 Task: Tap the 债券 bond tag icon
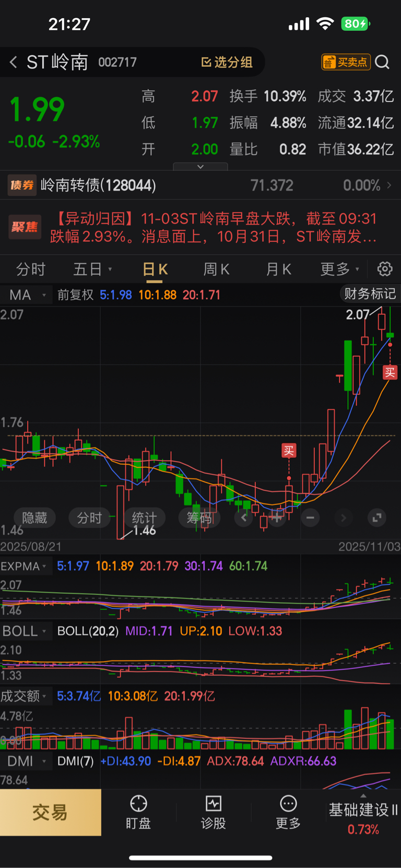[22, 185]
